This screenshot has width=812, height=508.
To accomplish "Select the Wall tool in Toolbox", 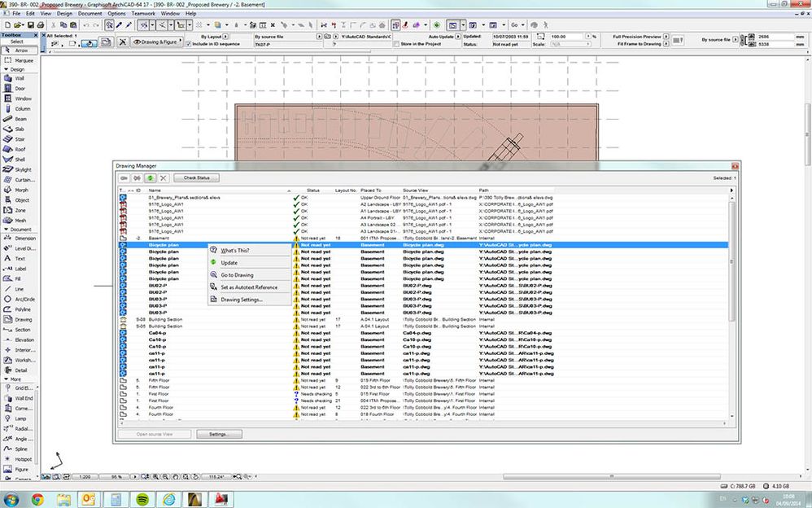I will (18, 79).
